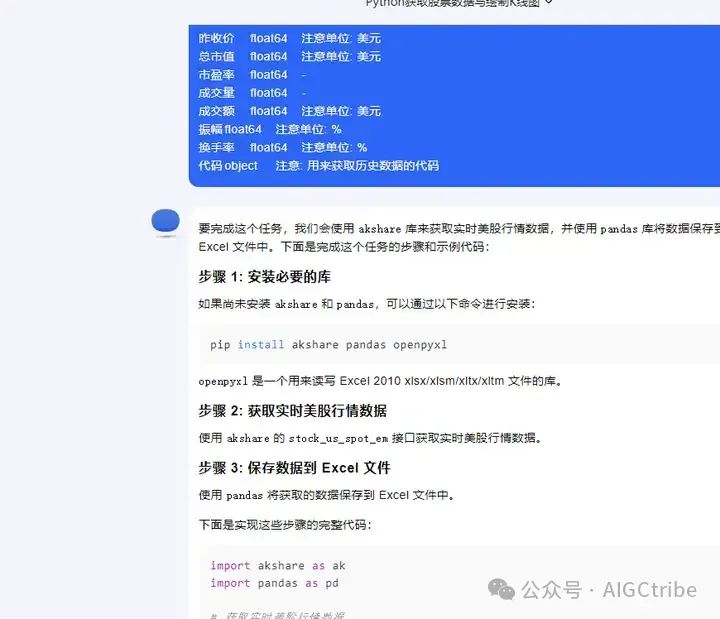Viewport: 720px width, 619px height.
Task: Open the conversation title dropdown chevron
Action: coord(548,2)
